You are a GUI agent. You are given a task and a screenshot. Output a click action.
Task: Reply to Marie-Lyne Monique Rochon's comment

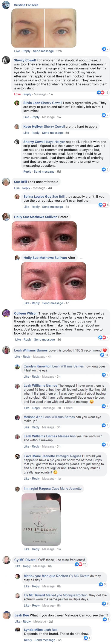point(36,586)
